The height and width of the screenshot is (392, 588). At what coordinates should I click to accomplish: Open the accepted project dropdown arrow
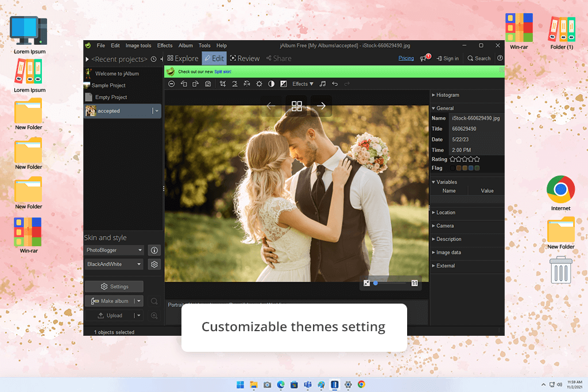[x=157, y=111]
